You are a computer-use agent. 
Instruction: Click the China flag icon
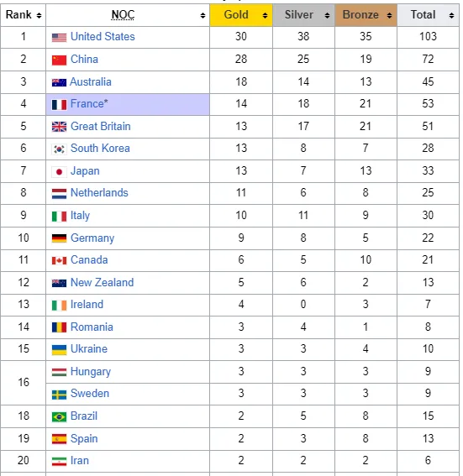coord(59,60)
